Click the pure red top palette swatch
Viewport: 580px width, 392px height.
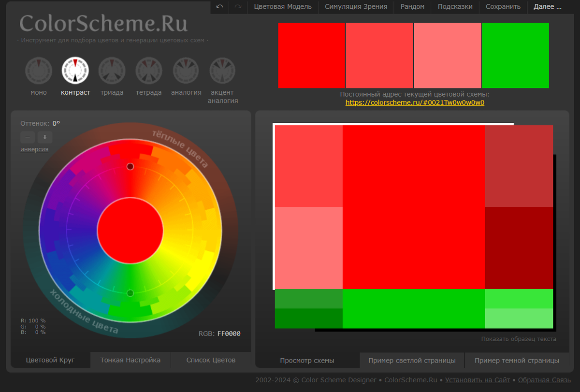(312, 56)
